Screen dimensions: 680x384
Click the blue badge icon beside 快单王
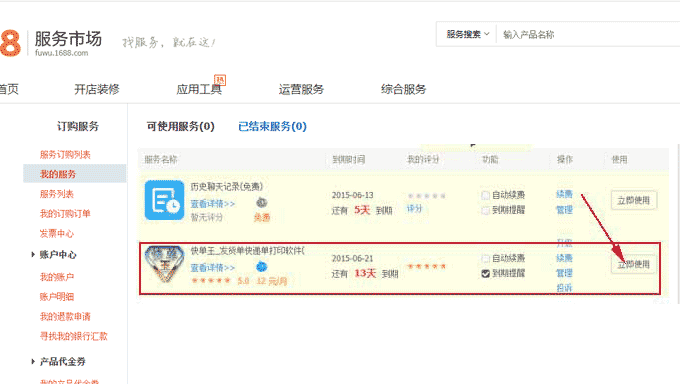tap(262, 266)
